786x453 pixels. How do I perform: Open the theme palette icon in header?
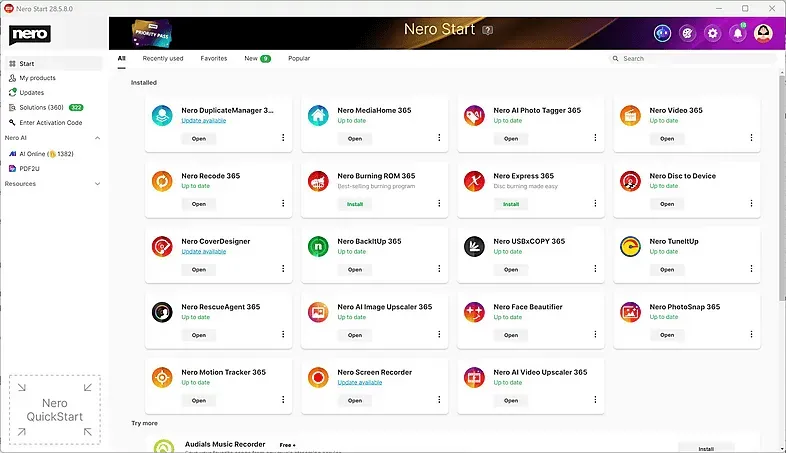[687, 34]
